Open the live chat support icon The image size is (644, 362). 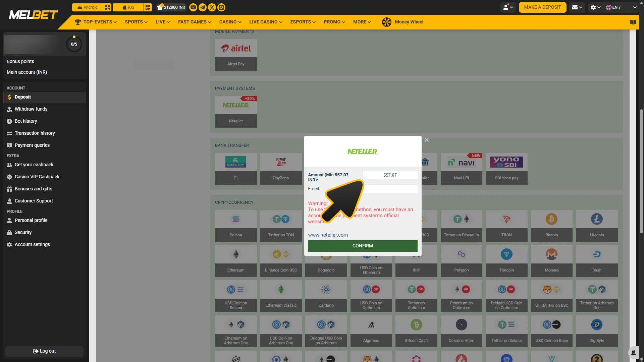coord(634,353)
